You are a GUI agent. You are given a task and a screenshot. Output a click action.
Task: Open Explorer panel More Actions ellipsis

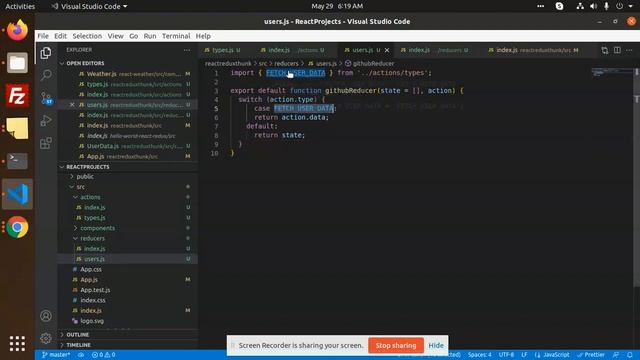tap(187, 50)
